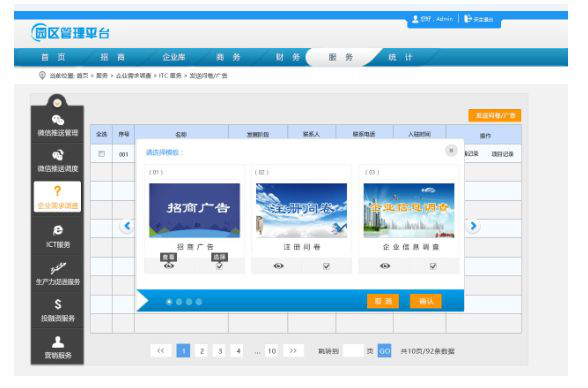
Task: Click the orange 发送问卷/广告 button
Action: click(x=495, y=115)
